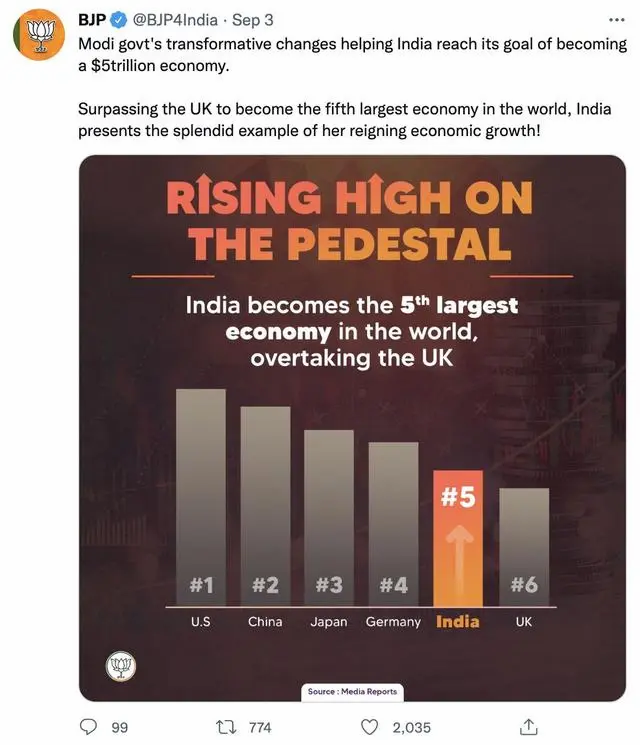Click the UK #6 bar
This screenshot has height=745, width=640.
pos(524,547)
